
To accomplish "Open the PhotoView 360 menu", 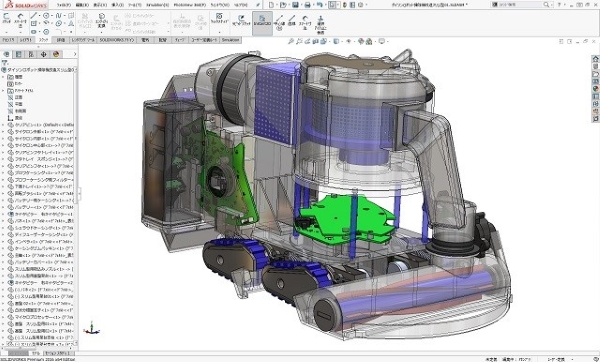I will coord(189,5).
